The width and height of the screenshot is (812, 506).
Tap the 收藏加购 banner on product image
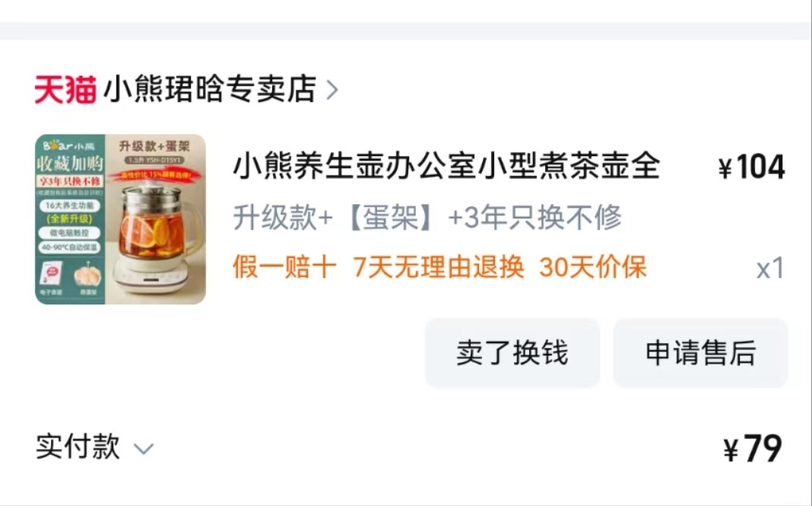point(70,164)
